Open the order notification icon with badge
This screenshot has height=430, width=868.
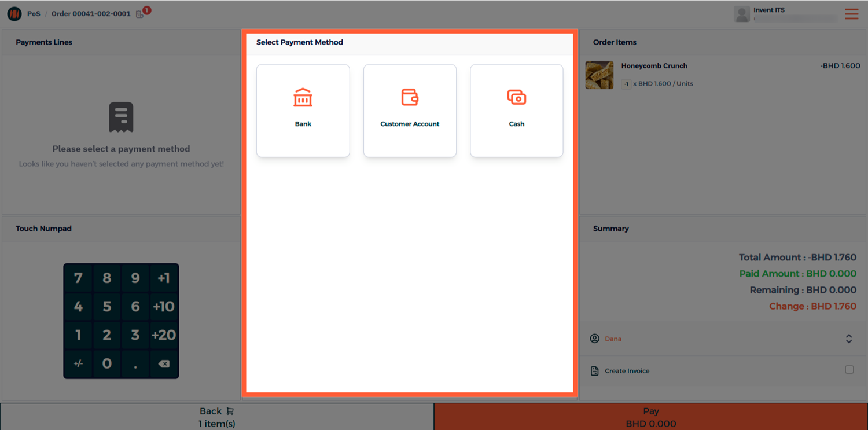coord(141,14)
